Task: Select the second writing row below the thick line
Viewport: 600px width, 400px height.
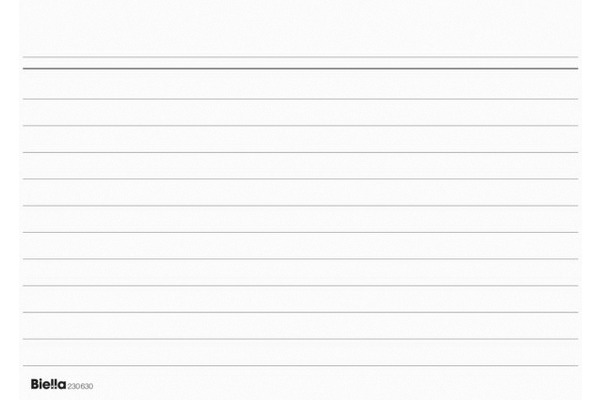Action: coord(300,112)
